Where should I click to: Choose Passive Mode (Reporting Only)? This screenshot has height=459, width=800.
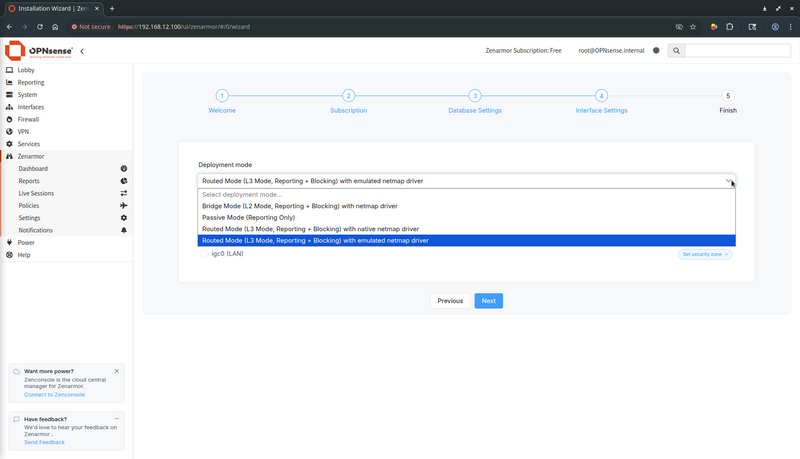(466, 217)
